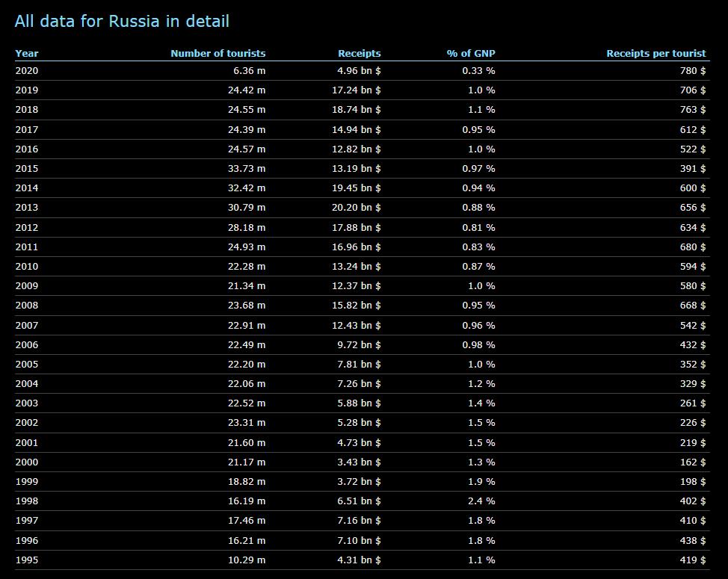Click the year cell '2020'
Viewport: 728px width, 579px height.
(x=27, y=70)
